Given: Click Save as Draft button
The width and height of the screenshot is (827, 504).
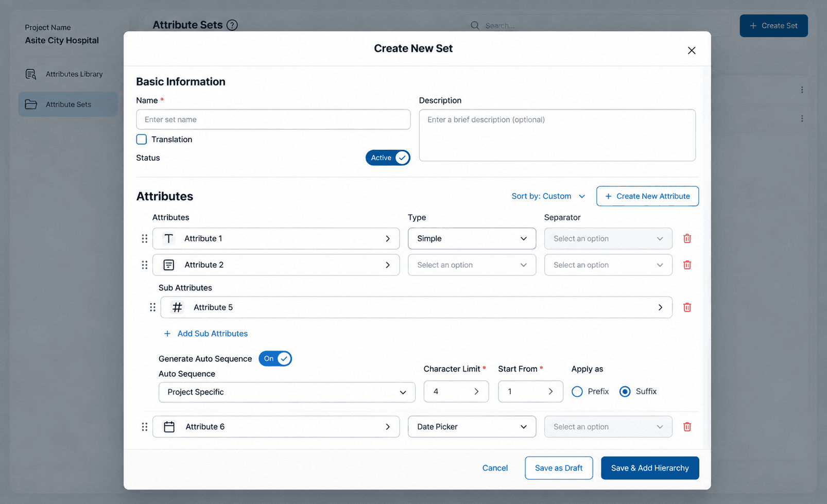Looking at the screenshot, I should pos(559,468).
